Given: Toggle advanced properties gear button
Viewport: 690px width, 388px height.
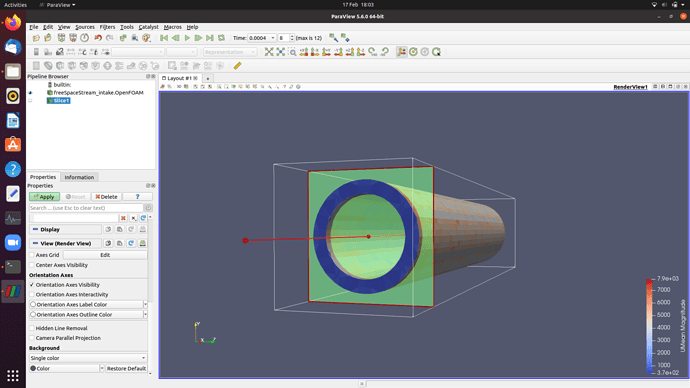Looking at the screenshot, I should tap(148, 208).
